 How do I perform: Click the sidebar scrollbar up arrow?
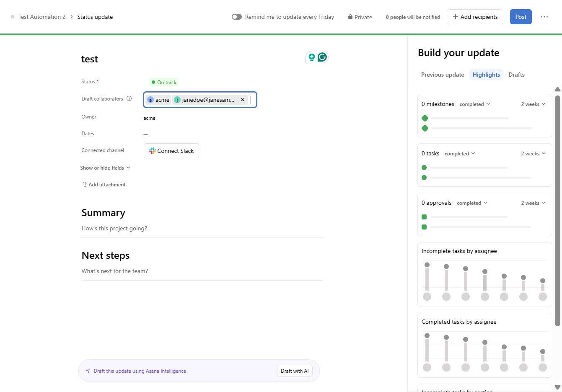point(557,89)
